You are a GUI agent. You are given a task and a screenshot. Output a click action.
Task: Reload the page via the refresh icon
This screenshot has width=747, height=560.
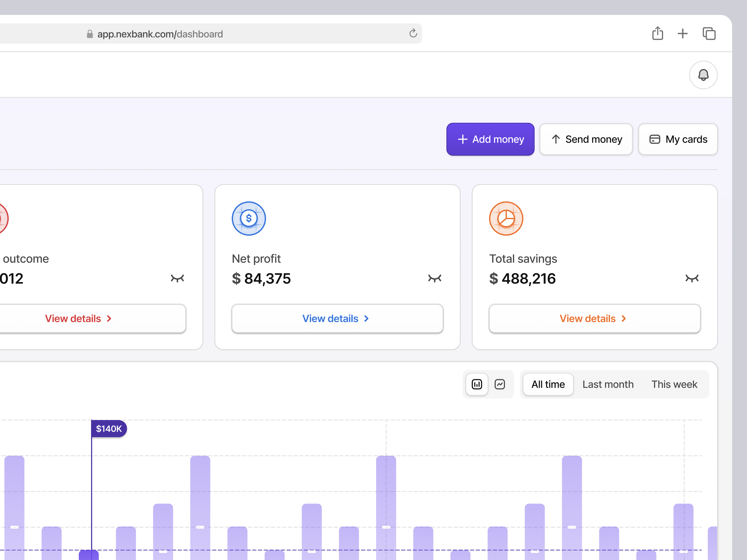pos(413,33)
